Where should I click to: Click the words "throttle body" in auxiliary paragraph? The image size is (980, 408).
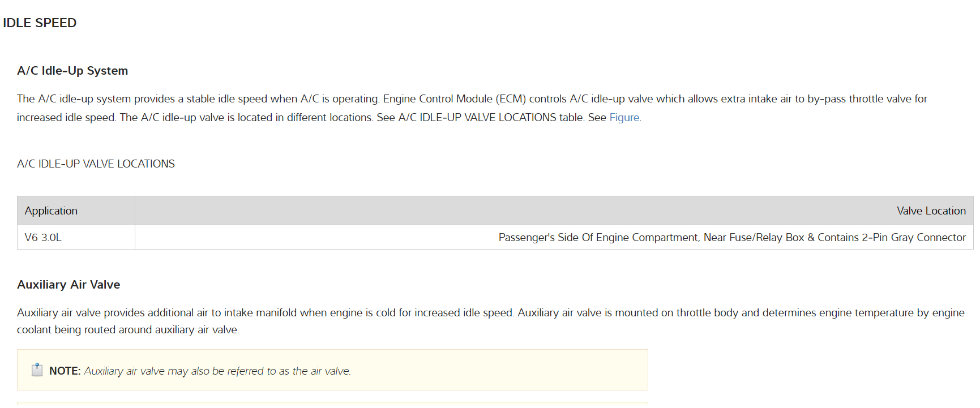707,313
